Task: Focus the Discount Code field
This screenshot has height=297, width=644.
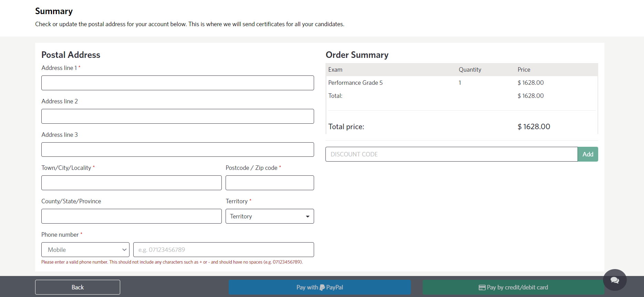Action: pyautogui.click(x=451, y=154)
